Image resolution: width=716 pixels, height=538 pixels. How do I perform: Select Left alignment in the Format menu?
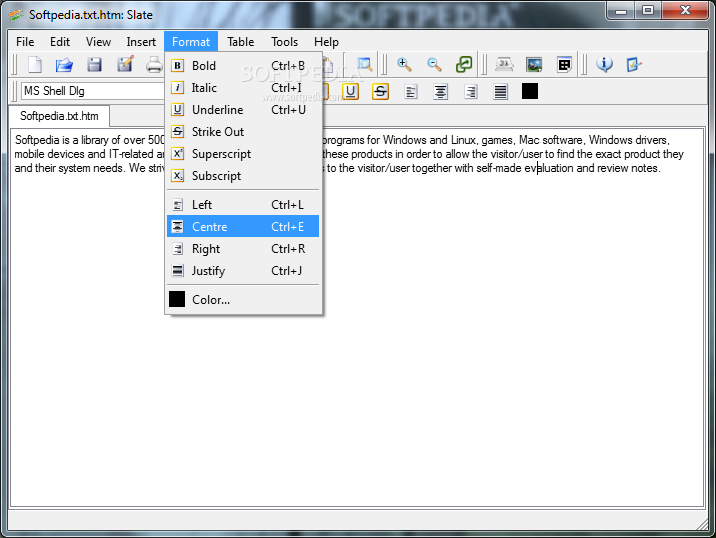pos(243,205)
